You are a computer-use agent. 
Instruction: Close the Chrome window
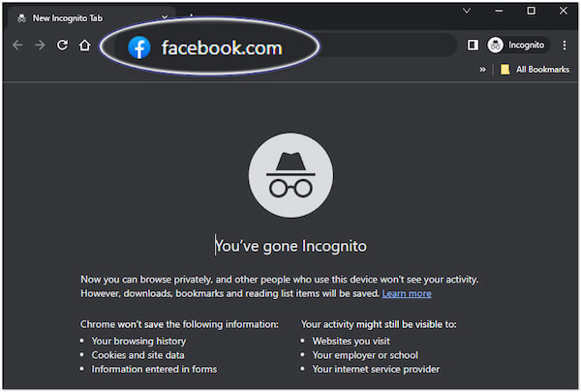563,11
